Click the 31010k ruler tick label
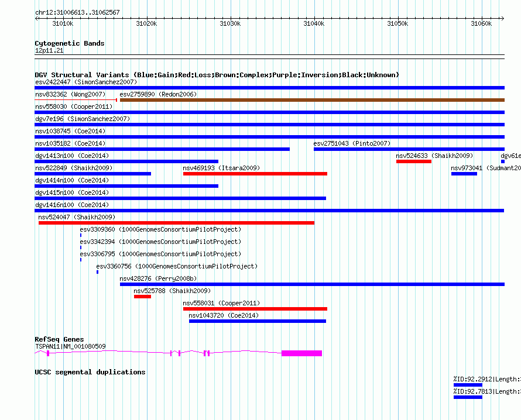The height and width of the screenshot is (420, 521). click(63, 23)
